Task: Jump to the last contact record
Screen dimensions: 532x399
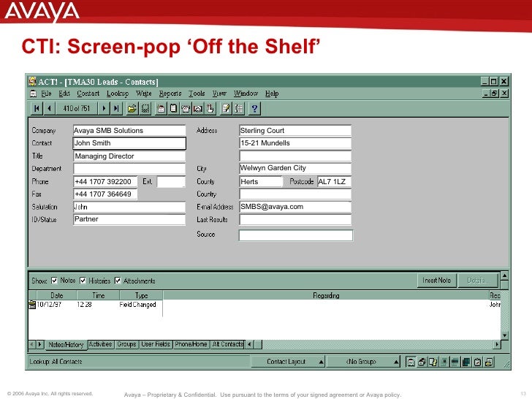Action: (x=116, y=109)
